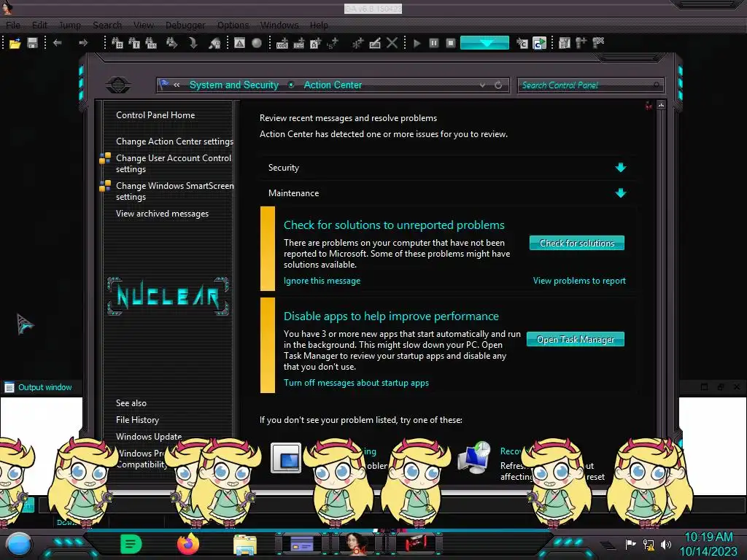Viewport: 747px width, 560px height.
Task: Click the green arrow 'C' pseudocode toolbar icon
Action: tap(539, 43)
